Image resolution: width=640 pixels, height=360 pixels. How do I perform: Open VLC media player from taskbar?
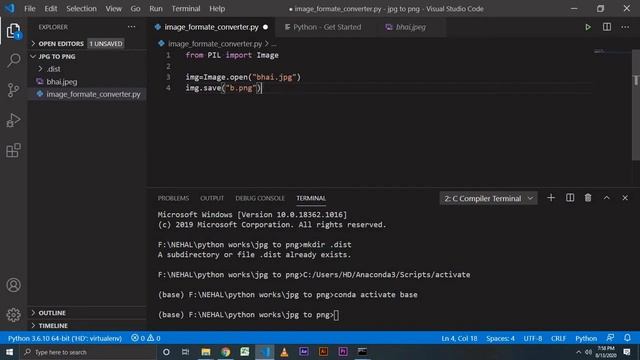pyautogui.click(x=284, y=352)
